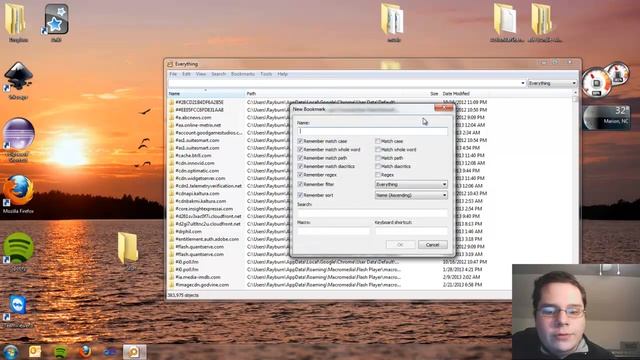Open the search history dropdown arrow

pyautogui.click(x=523, y=83)
